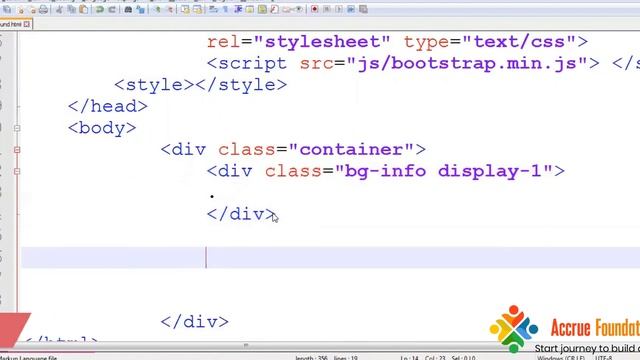Click the inner </div> closing tag
The height and width of the screenshot is (360, 640).
(x=242, y=214)
